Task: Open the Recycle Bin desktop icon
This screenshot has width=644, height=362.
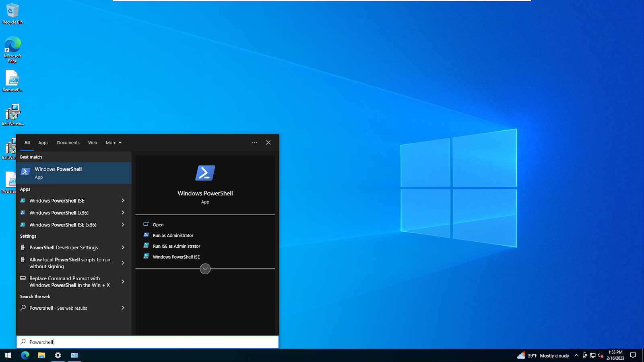Action: (x=12, y=14)
